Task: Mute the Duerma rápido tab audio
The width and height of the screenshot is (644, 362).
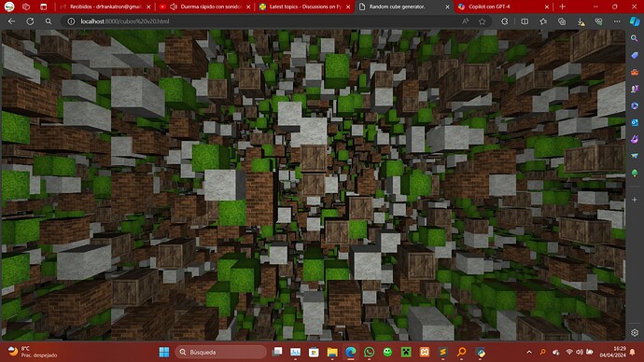Action: point(174,7)
